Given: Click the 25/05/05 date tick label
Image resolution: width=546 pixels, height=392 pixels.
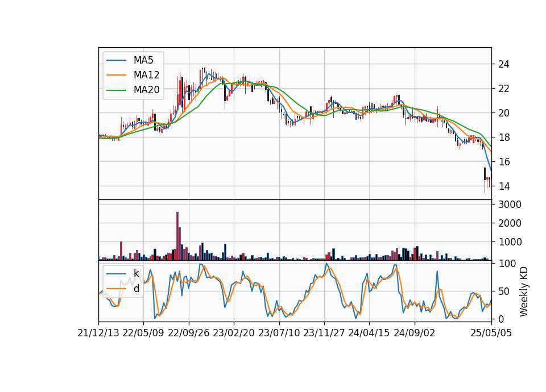Looking at the screenshot, I should point(491,333).
